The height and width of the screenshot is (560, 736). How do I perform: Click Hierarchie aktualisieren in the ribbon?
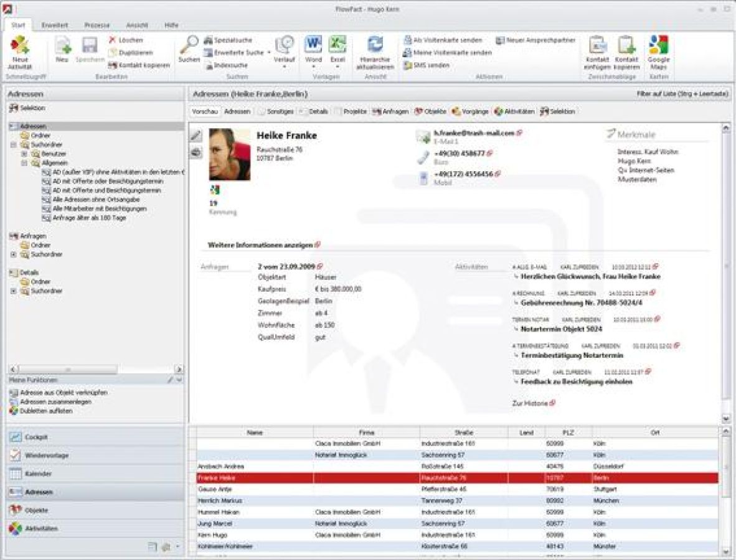coord(374,53)
